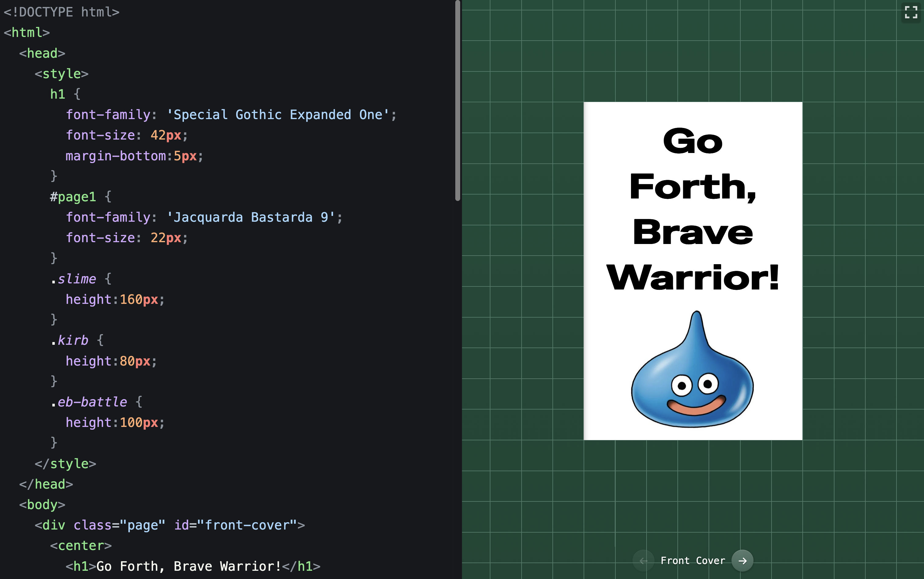Place cursor on 'Special Gothic Expanded One' font name

(278, 115)
